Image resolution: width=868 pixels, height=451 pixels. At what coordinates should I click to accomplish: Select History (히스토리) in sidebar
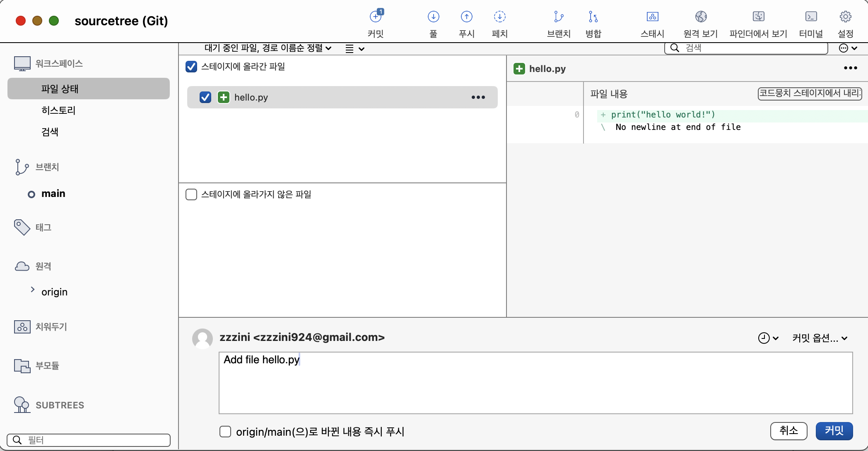58,110
